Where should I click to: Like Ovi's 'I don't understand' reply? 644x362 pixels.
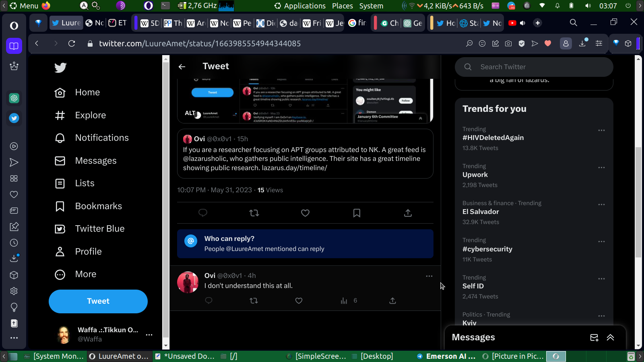(299, 300)
